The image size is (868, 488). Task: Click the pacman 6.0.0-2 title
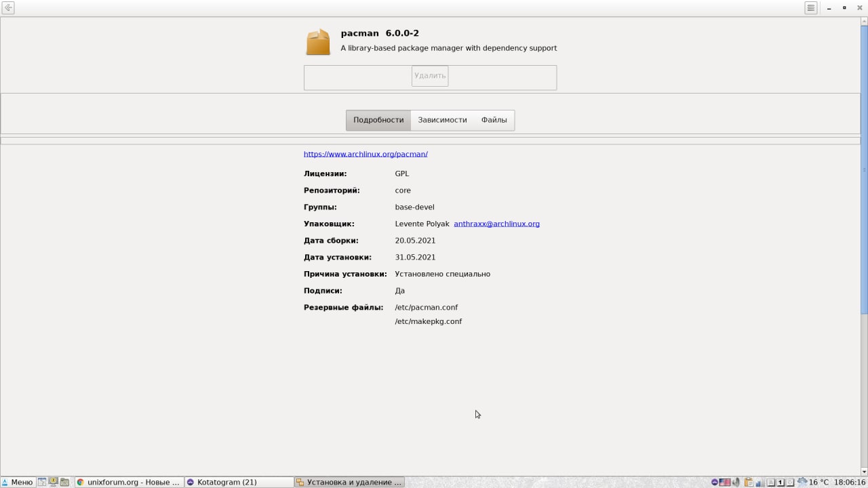point(380,33)
